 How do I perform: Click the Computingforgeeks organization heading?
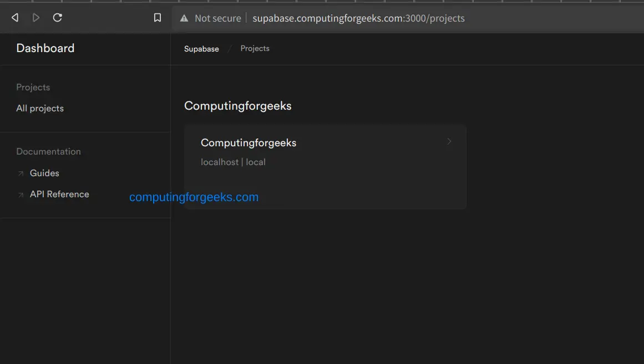pos(237,106)
